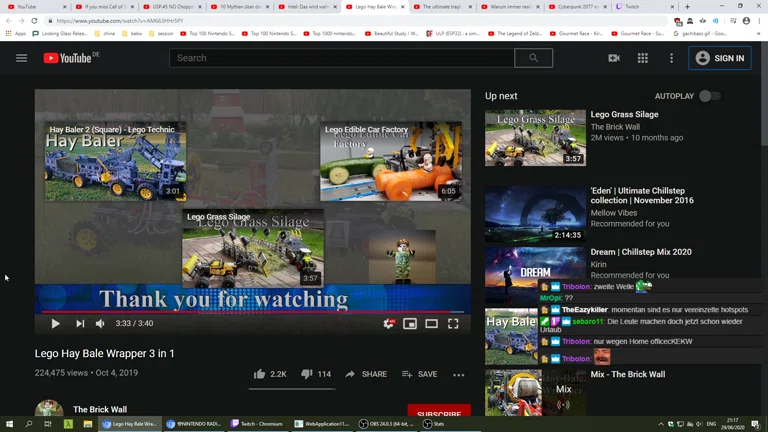
Task: Switch to theater mode
Action: tap(432, 323)
